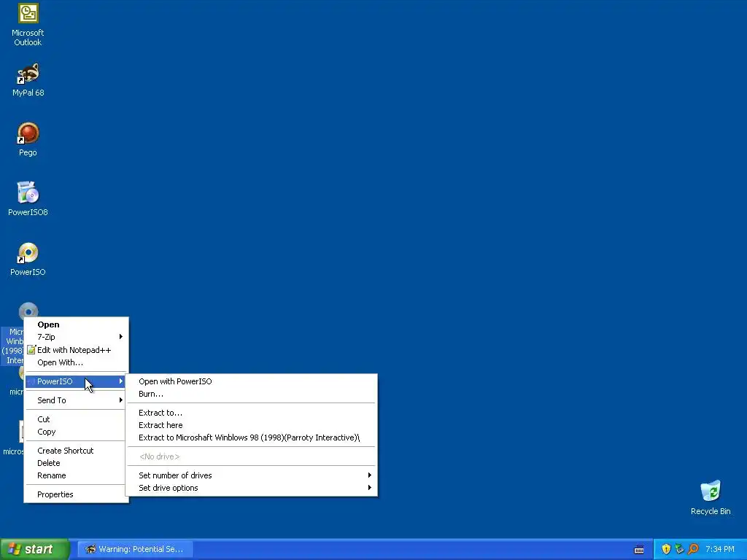This screenshot has height=560, width=747.
Task: Choose Open With... in the context menu
Action: click(76, 362)
